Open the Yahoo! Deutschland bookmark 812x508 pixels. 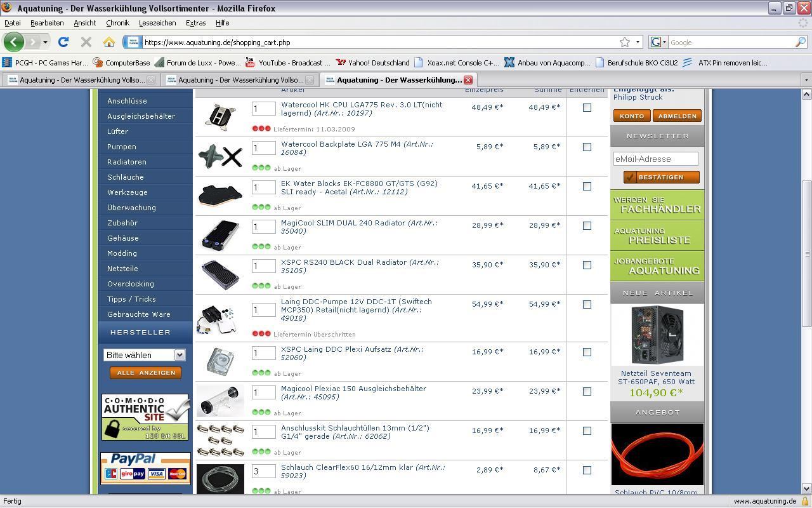tap(373, 62)
